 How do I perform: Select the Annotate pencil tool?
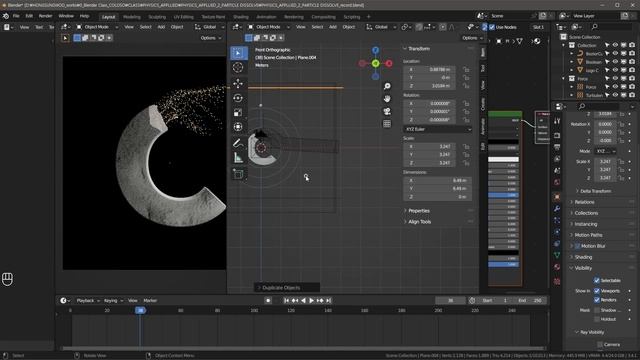[238, 143]
